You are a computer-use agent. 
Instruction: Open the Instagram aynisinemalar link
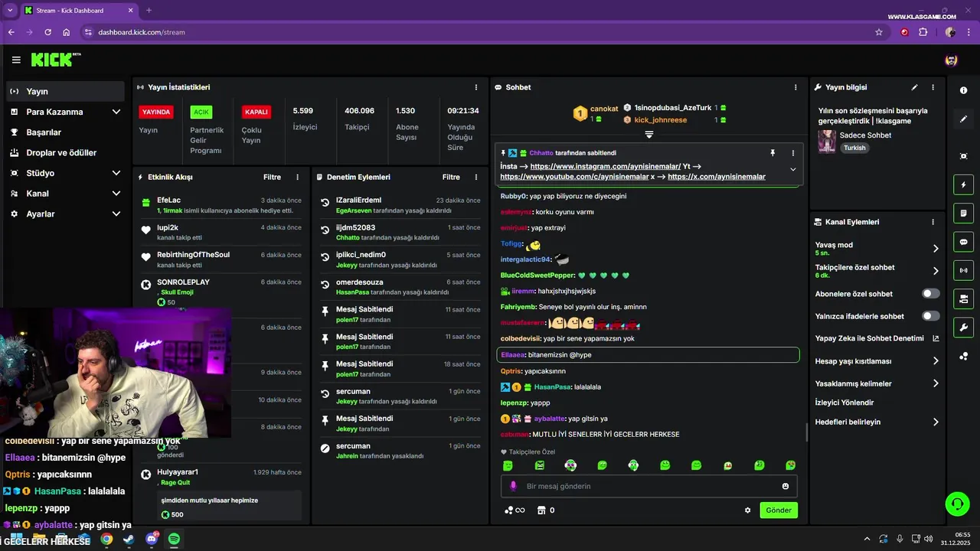606,166
